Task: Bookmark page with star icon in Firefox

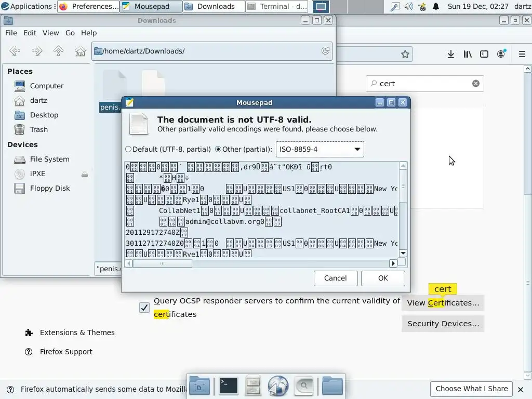Action: pos(405,54)
